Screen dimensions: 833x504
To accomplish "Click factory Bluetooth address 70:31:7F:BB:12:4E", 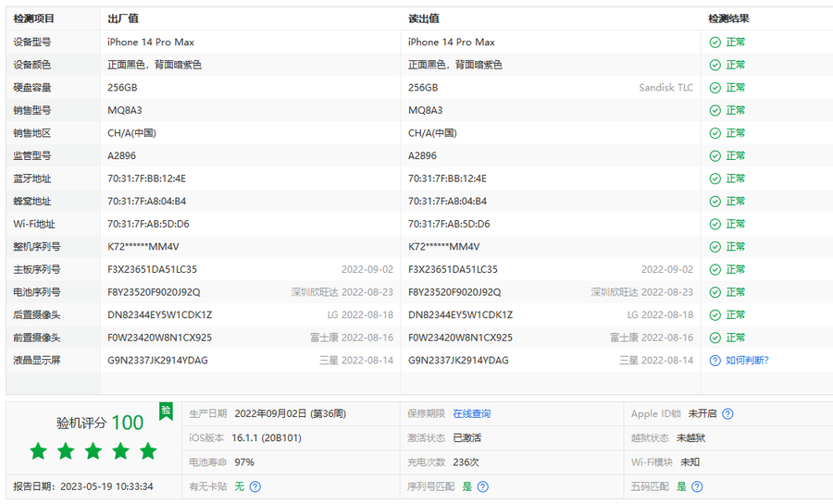I will point(146,178).
